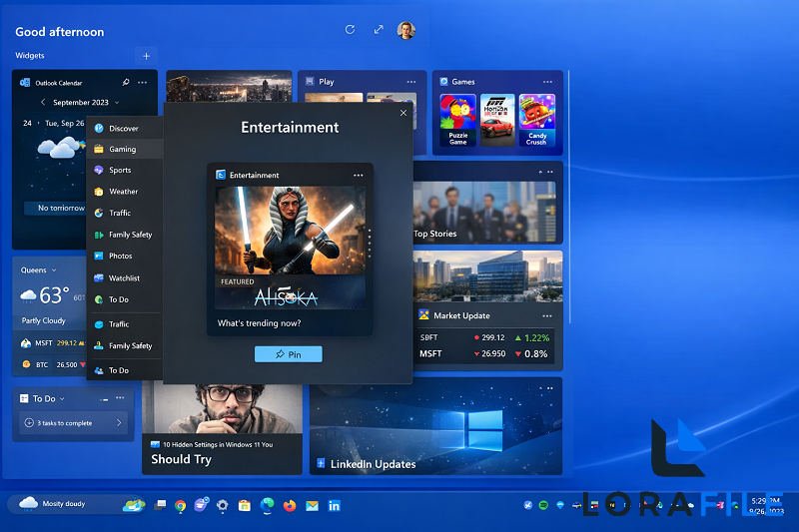Click the Pin button
The width and height of the screenshot is (799, 532).
tap(289, 354)
